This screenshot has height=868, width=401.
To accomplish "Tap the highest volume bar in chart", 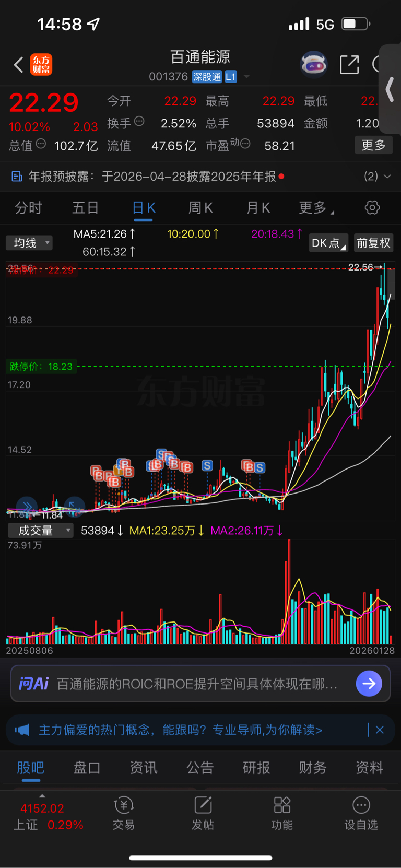I will 289,592.
